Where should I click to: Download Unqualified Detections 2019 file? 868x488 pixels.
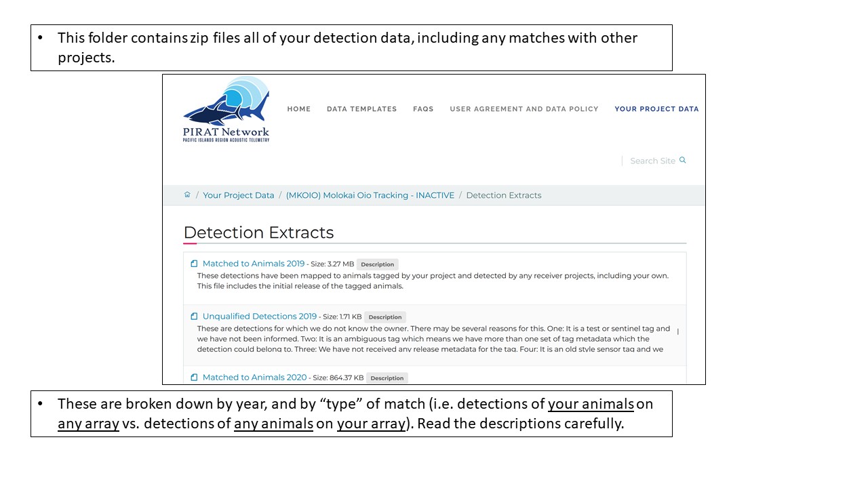tap(260, 317)
